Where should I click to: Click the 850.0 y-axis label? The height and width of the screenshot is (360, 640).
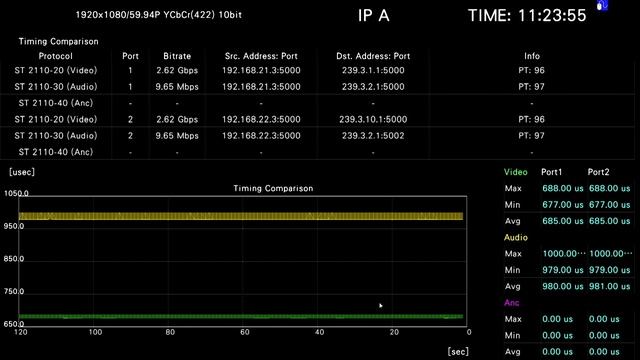click(13, 259)
